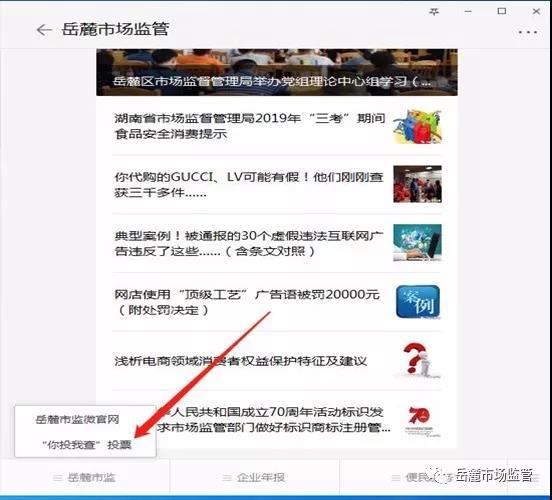Open the 岳麓市监 bottom menu
Viewport: 552px width, 500px height.
[84, 477]
